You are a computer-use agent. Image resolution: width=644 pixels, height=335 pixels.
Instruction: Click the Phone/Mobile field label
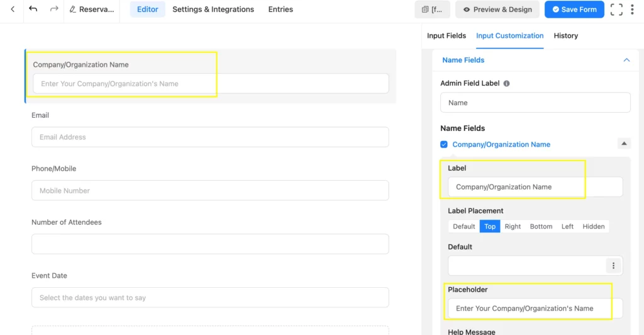click(x=54, y=169)
